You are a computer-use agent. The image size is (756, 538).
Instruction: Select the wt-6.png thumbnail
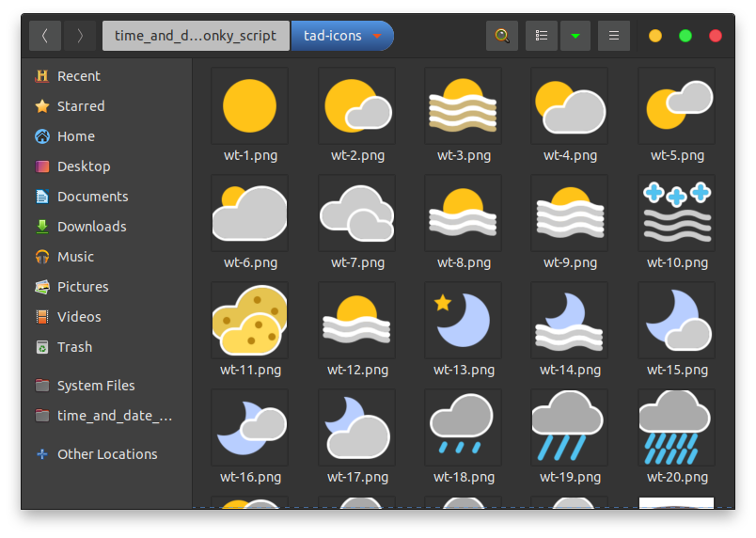click(250, 214)
